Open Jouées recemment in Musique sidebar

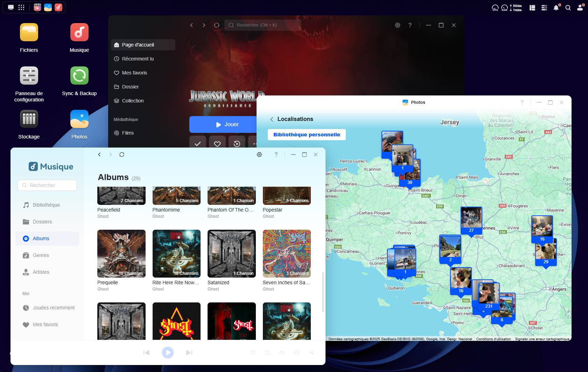[47, 308]
